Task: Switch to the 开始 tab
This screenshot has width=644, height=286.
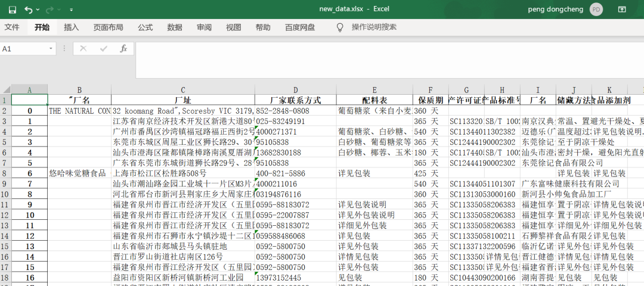Action: (x=42, y=27)
